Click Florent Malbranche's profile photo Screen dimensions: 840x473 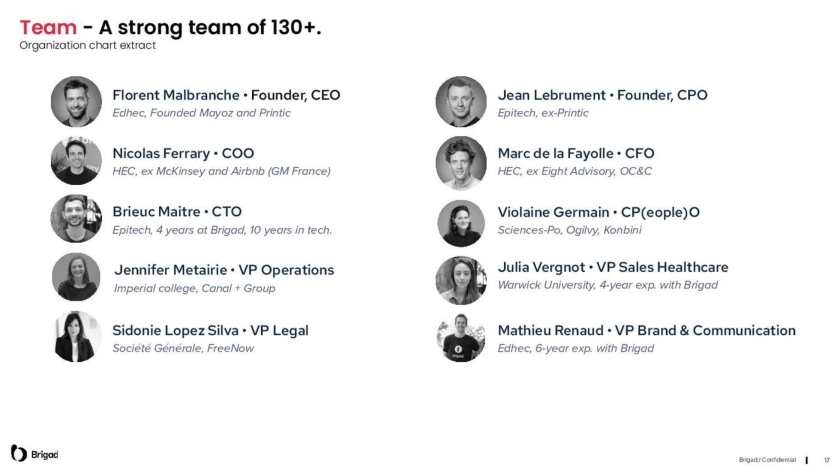tap(76, 102)
